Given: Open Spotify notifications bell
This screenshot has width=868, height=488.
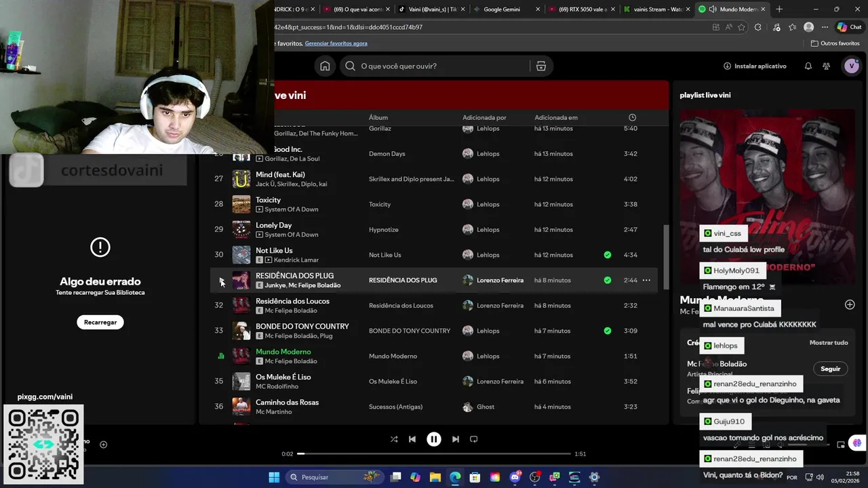Looking at the screenshot, I should [x=808, y=66].
